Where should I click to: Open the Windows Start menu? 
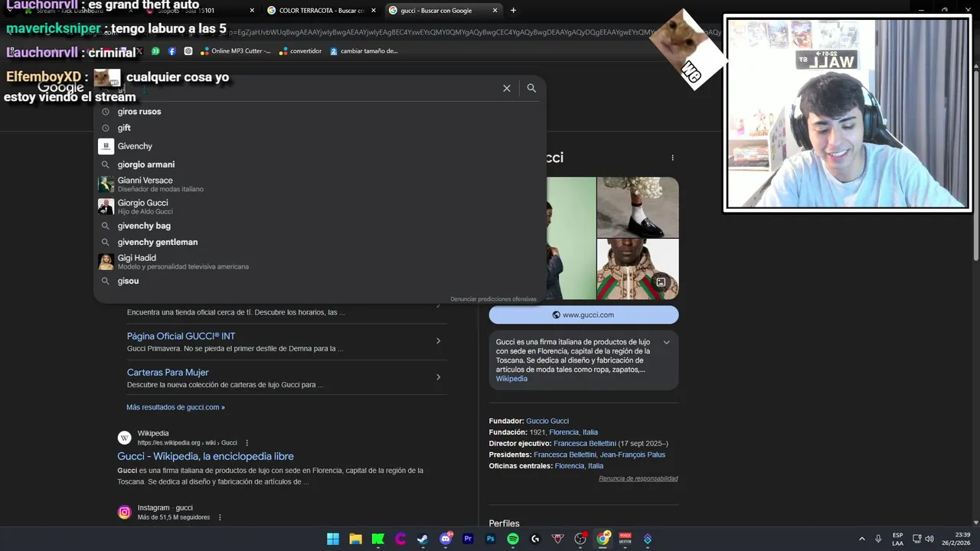point(333,540)
